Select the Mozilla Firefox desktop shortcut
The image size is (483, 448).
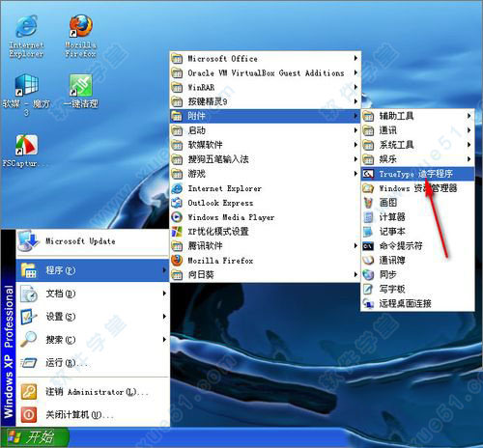[80, 36]
